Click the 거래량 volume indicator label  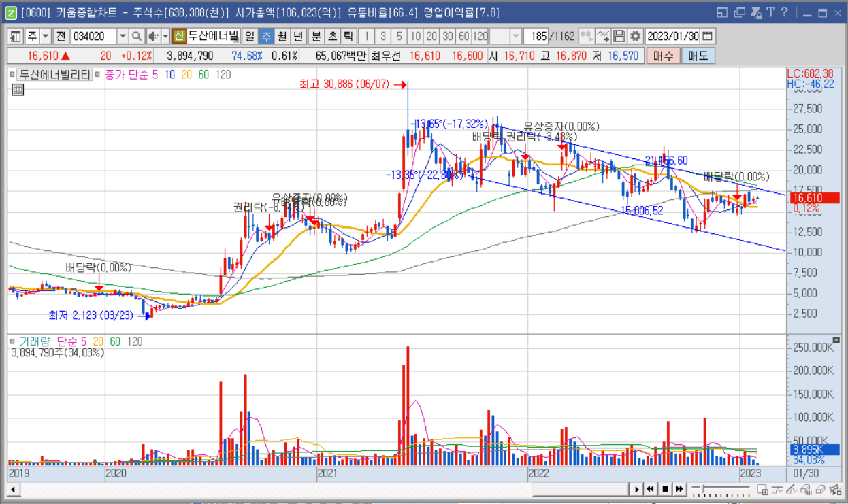click(36, 341)
